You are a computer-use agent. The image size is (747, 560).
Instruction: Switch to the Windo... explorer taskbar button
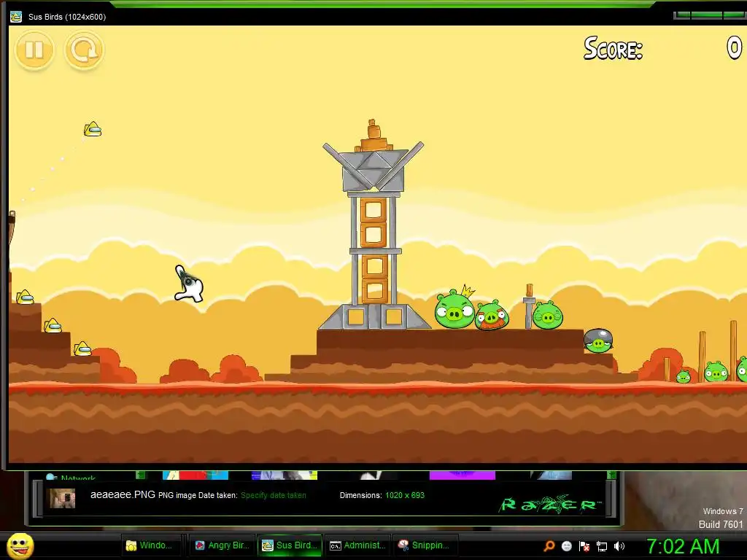tap(152, 545)
